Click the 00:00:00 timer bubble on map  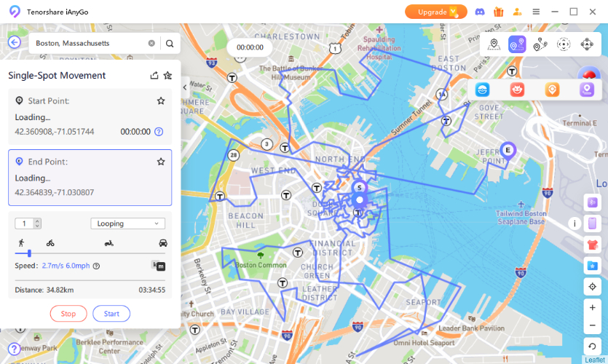tap(250, 47)
